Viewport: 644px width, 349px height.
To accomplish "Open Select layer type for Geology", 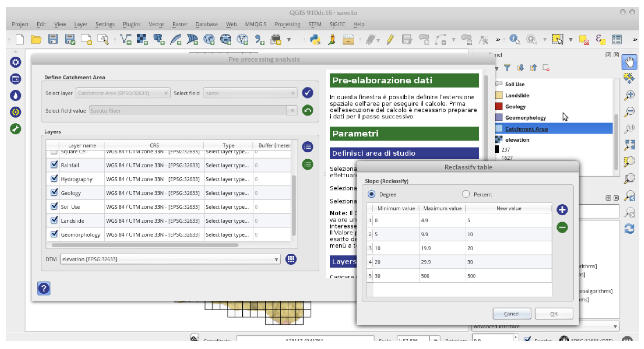I will (227, 193).
